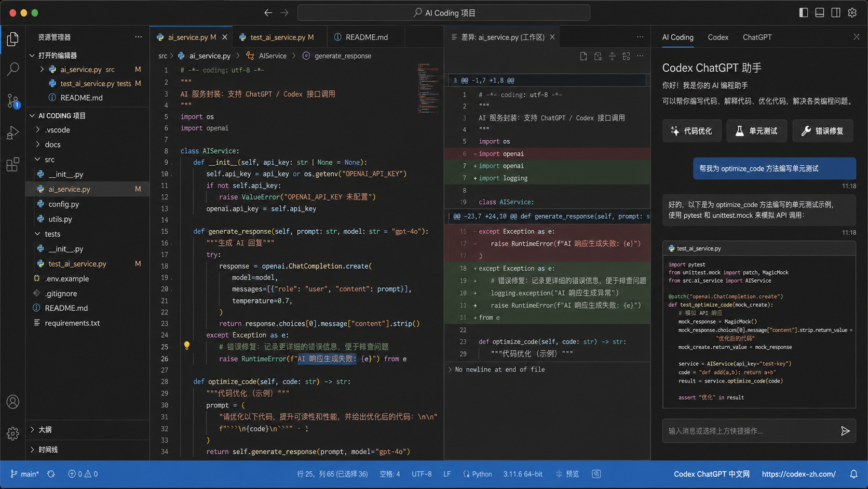Close the ai_service.py editor tab
This screenshot has height=489, width=868.
[225, 37]
